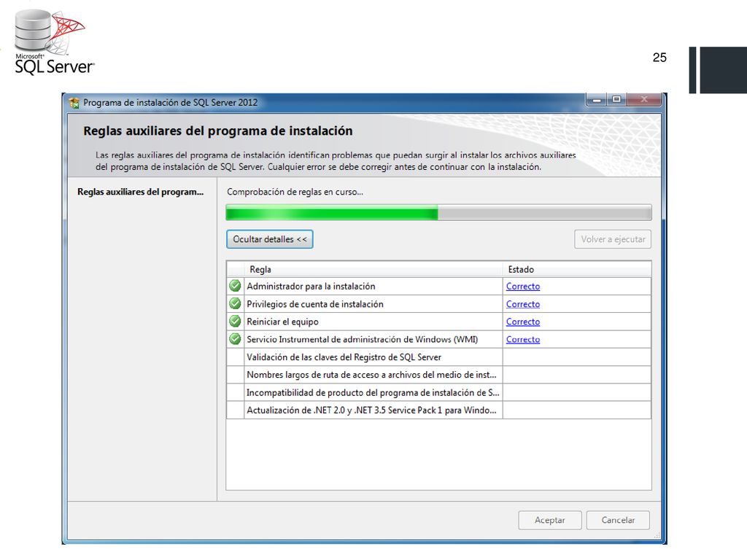Select row Administrador para la instalación
This screenshot has width=747, height=560.
[438, 286]
